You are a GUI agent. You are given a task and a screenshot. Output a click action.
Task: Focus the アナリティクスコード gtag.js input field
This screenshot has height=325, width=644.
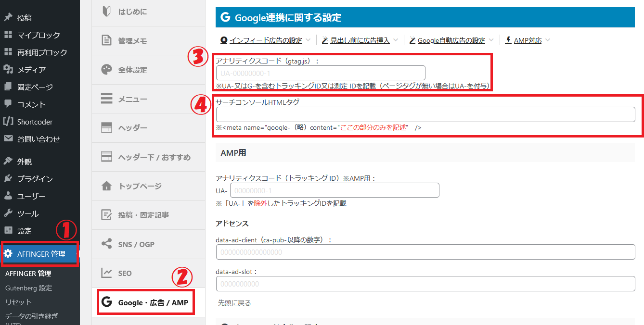pyautogui.click(x=321, y=73)
